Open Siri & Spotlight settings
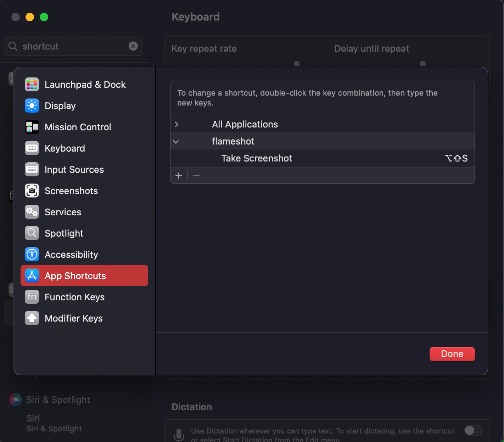 click(x=58, y=399)
